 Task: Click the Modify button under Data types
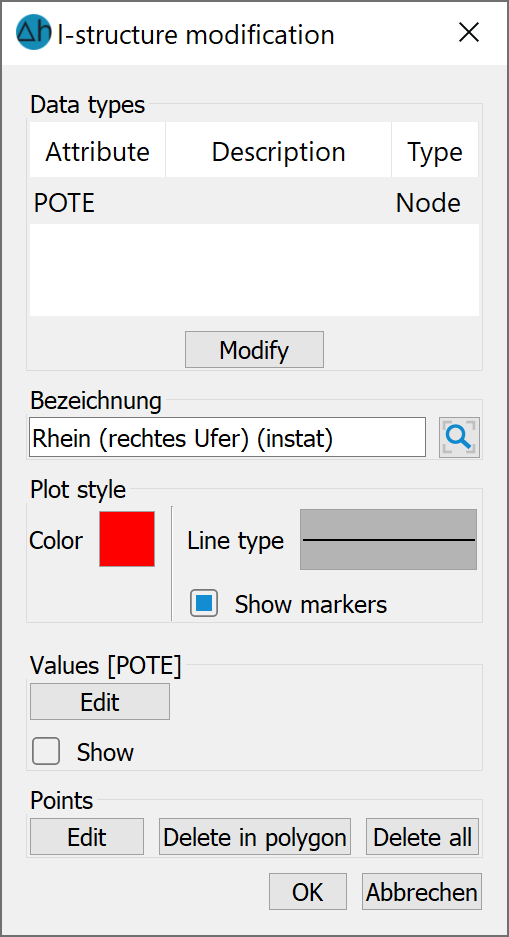pyautogui.click(x=254, y=350)
